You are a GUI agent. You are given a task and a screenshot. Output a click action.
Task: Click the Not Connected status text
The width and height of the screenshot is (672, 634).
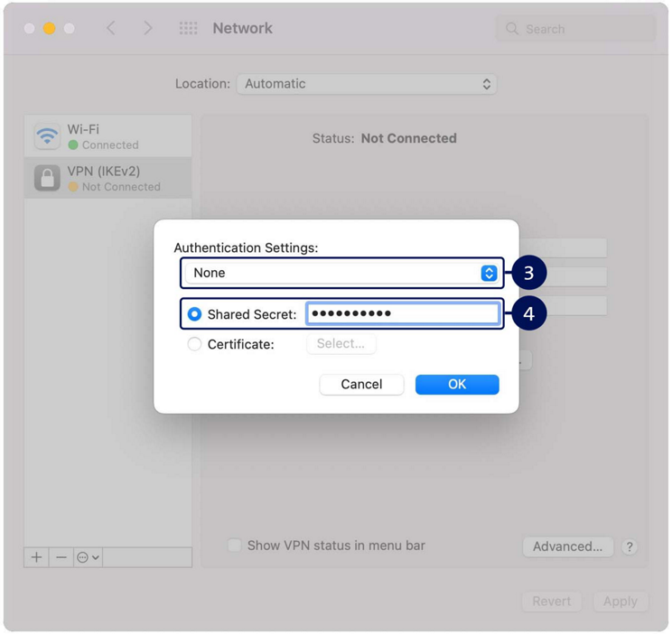click(x=408, y=138)
